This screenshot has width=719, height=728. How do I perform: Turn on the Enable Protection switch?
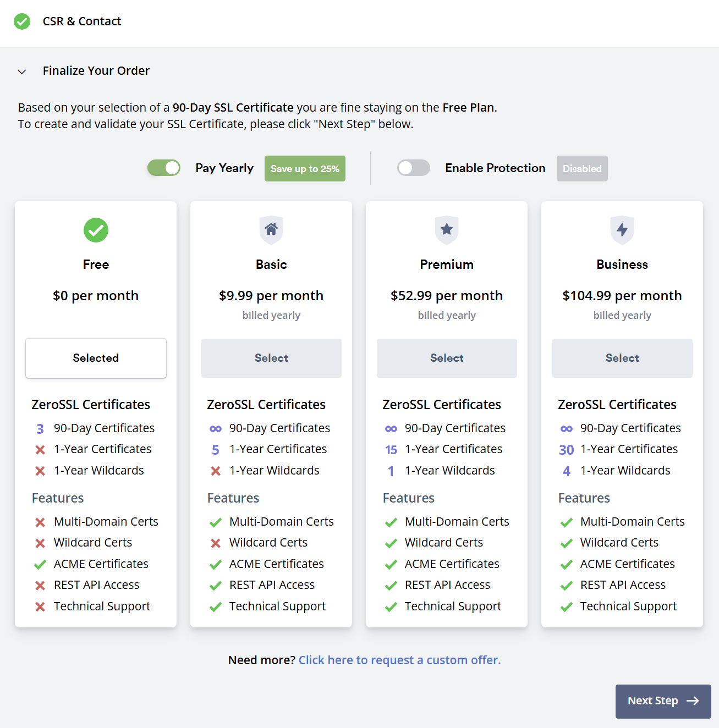point(414,168)
